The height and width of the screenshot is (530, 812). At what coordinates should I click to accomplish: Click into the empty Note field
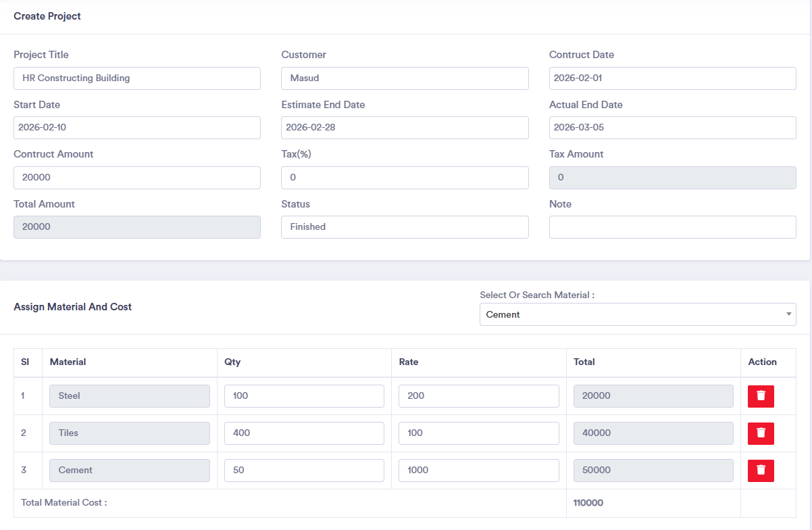pyautogui.click(x=672, y=227)
